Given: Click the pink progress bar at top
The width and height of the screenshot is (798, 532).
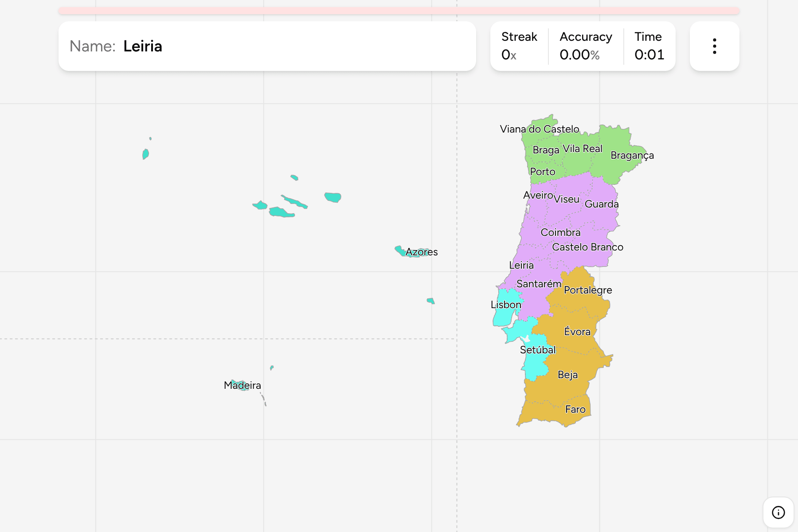Looking at the screenshot, I should pyautogui.click(x=399, y=11).
